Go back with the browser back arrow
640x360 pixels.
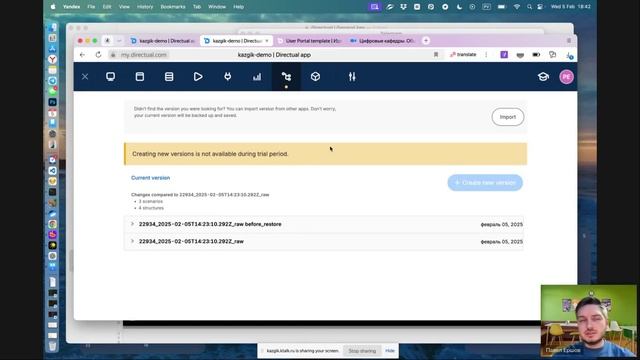pos(82,55)
